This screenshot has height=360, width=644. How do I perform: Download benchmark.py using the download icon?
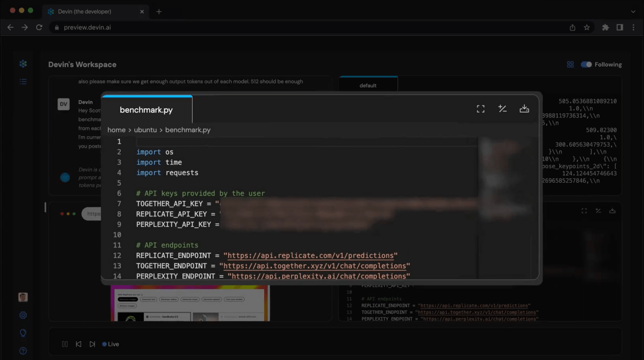524,109
